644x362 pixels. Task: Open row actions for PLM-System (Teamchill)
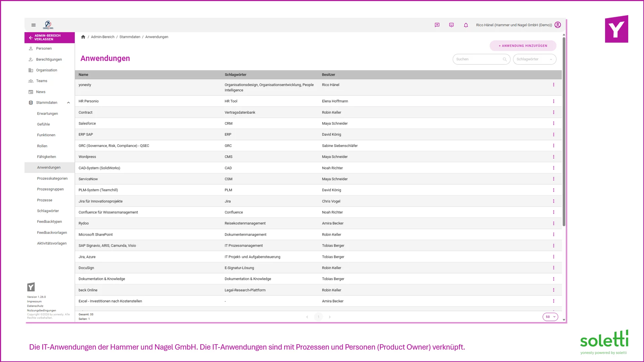click(554, 190)
